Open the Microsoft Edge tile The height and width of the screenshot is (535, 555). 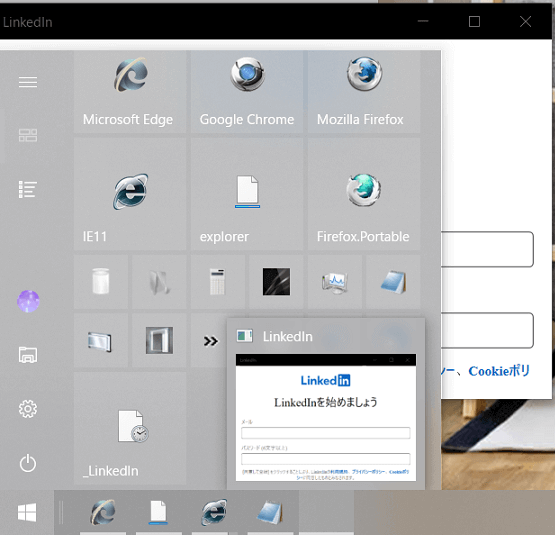[x=130, y=91]
